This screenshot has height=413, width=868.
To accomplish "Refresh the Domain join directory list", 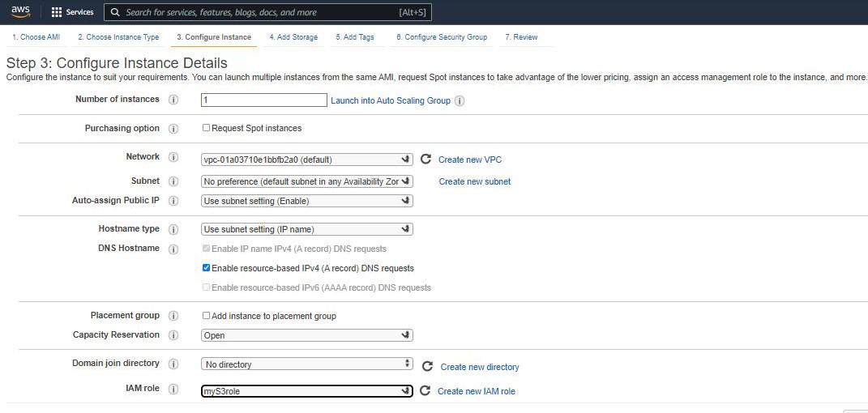I will [427, 367].
